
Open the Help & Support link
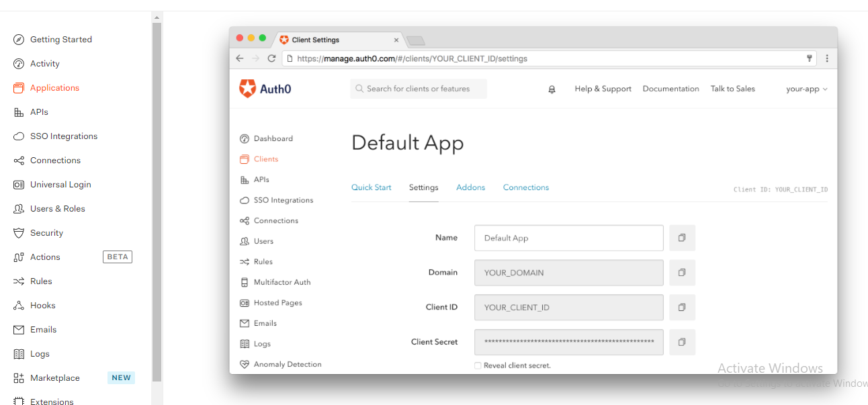click(x=603, y=89)
